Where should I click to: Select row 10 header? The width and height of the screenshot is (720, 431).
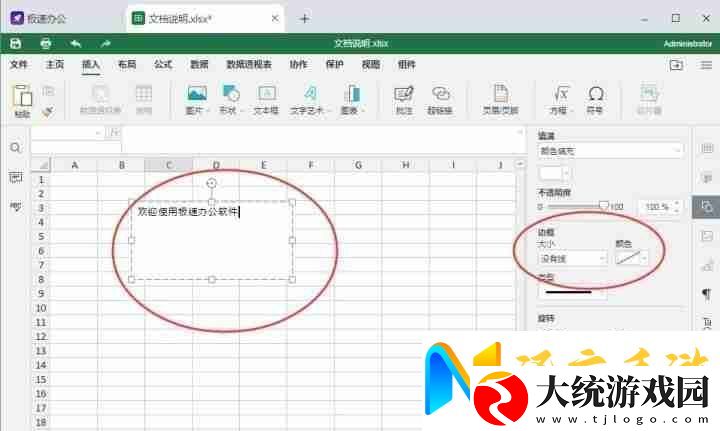pyautogui.click(x=41, y=308)
